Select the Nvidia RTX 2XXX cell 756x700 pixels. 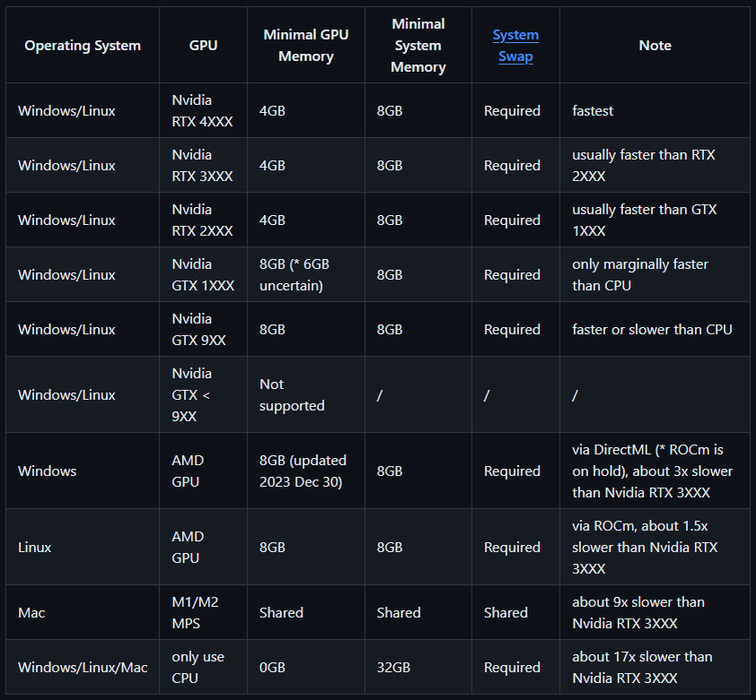tap(203, 220)
